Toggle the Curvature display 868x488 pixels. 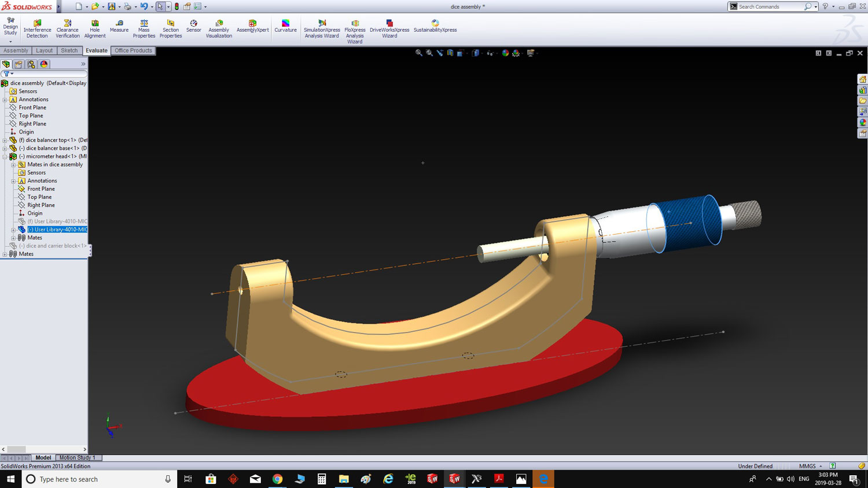click(x=285, y=27)
